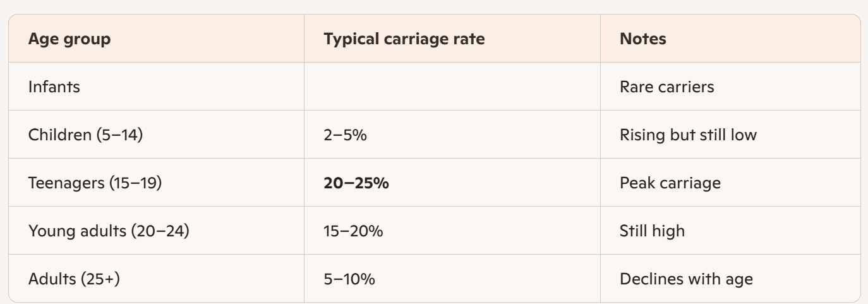The width and height of the screenshot is (868, 304).
Task: Select the Rare carriers note
Action: pos(666,87)
